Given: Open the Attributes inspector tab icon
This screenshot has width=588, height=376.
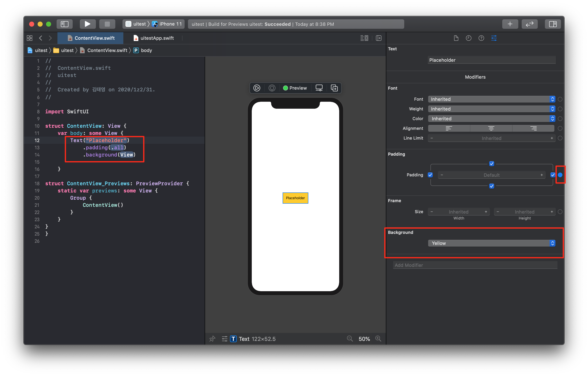Looking at the screenshot, I should point(494,38).
